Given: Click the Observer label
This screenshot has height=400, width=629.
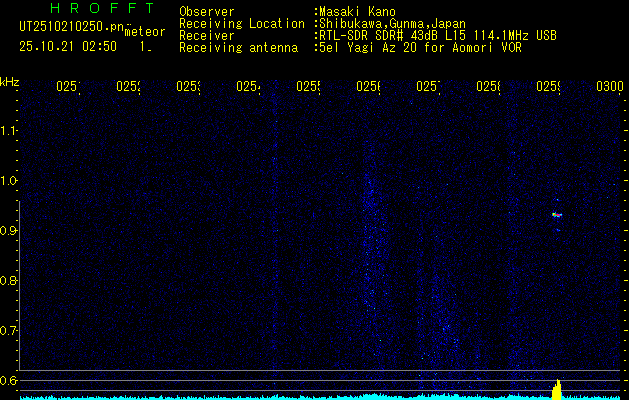Looking at the screenshot, I should click(207, 12).
